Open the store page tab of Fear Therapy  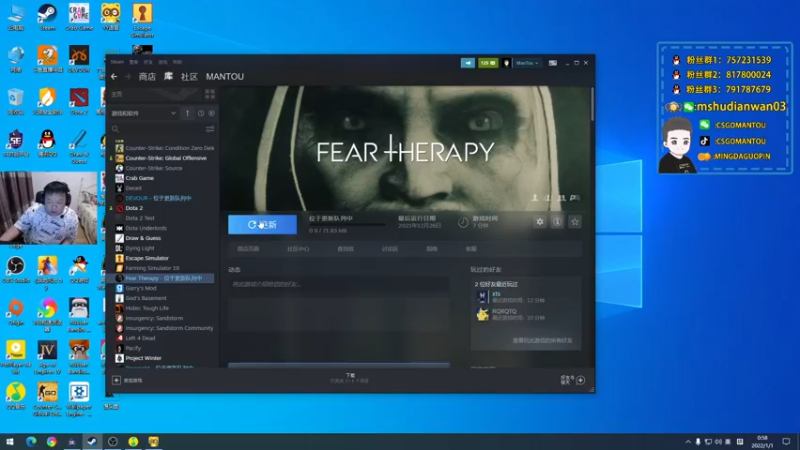[248, 249]
